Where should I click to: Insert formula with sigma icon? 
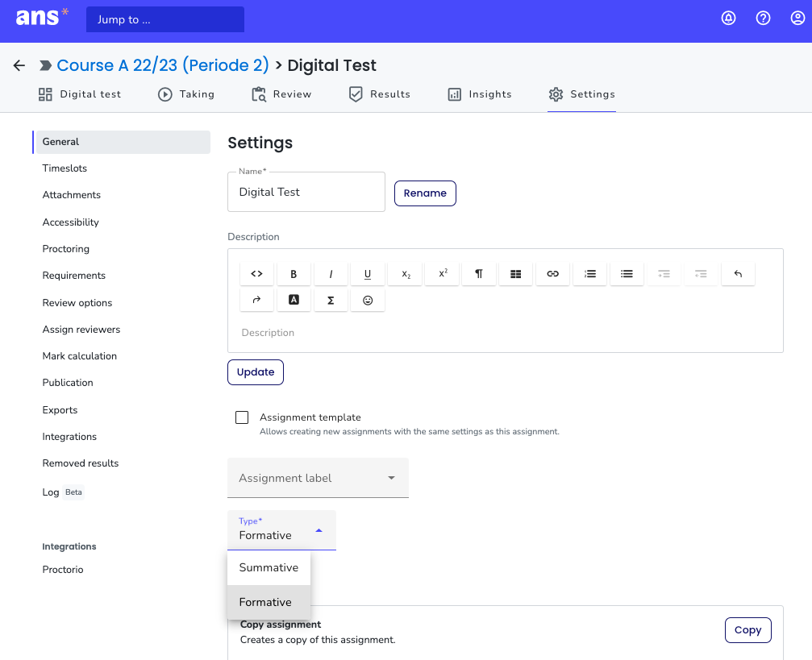coord(331,301)
